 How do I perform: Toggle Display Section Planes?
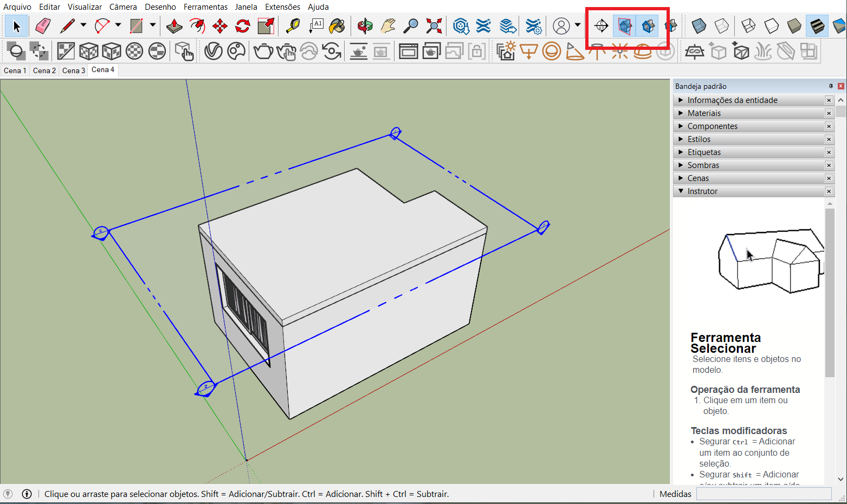click(624, 26)
